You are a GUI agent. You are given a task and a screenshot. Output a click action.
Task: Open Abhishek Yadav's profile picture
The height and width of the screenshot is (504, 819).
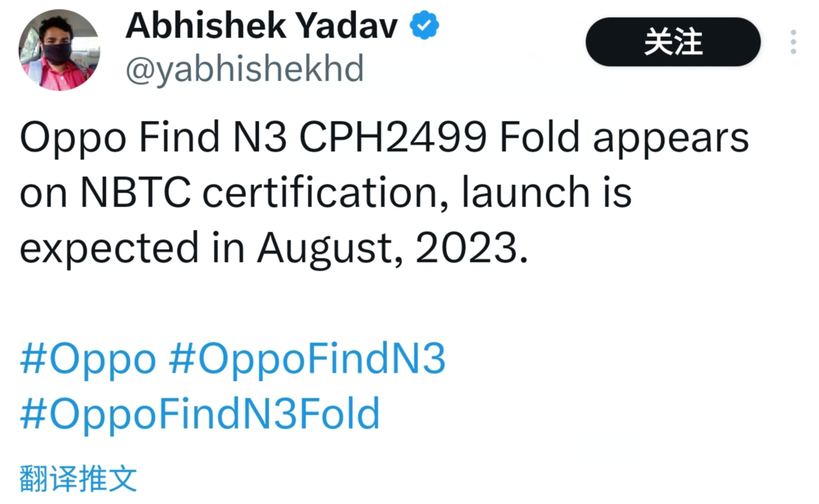(x=59, y=50)
